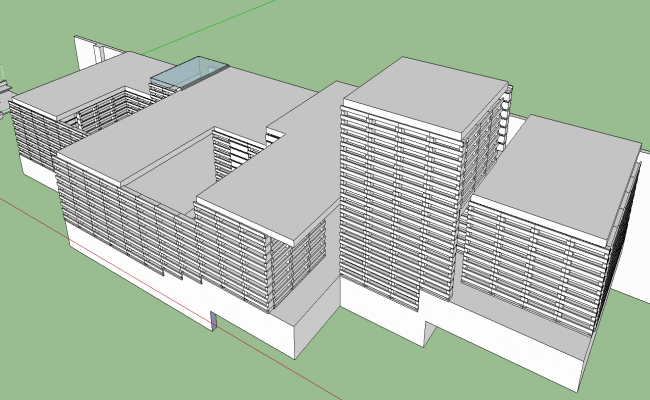Select the rightmost building's roof surface
The height and width of the screenshot is (400, 650).
pos(555,170)
